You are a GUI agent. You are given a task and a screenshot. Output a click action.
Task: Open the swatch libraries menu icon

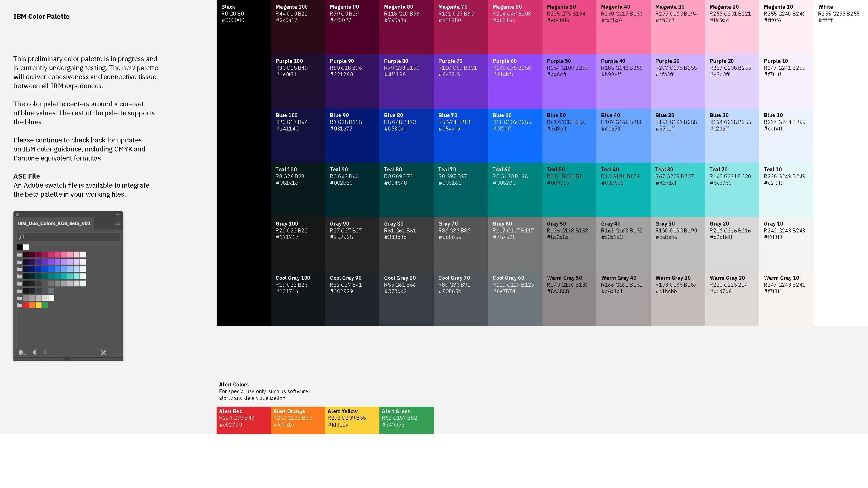pyautogui.click(x=22, y=352)
